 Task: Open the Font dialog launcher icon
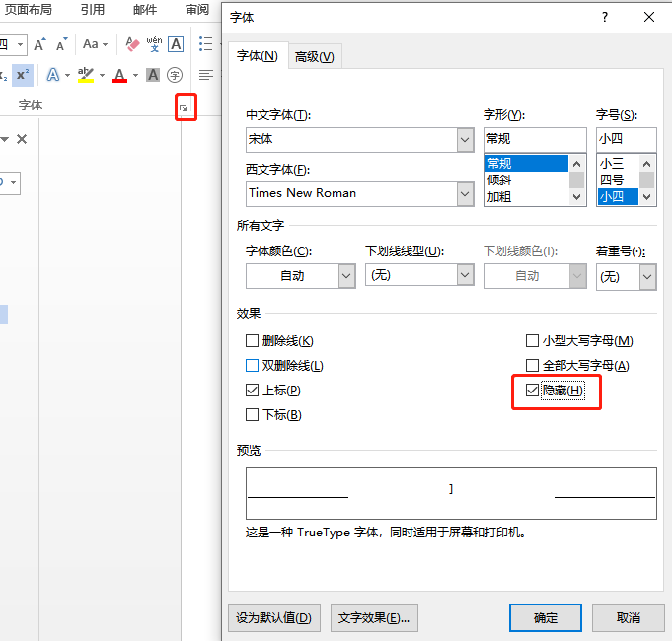184,107
